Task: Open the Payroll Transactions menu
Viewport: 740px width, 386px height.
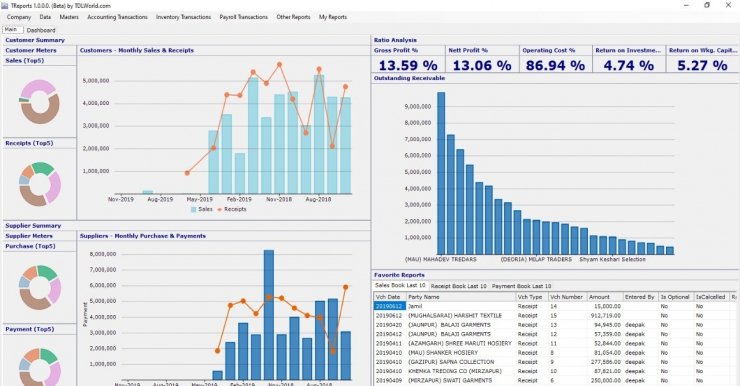Action: pyautogui.click(x=244, y=17)
